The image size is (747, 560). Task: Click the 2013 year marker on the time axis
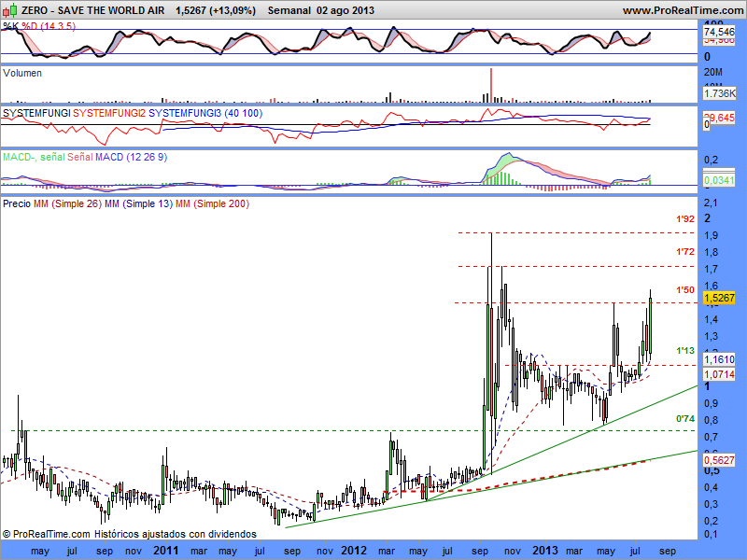point(545,551)
